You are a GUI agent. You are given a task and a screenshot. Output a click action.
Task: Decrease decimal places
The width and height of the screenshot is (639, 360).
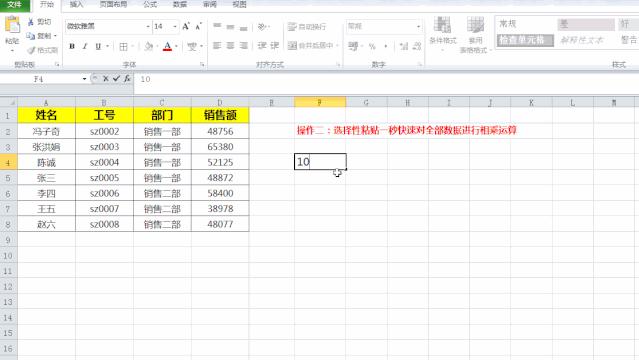click(x=417, y=46)
